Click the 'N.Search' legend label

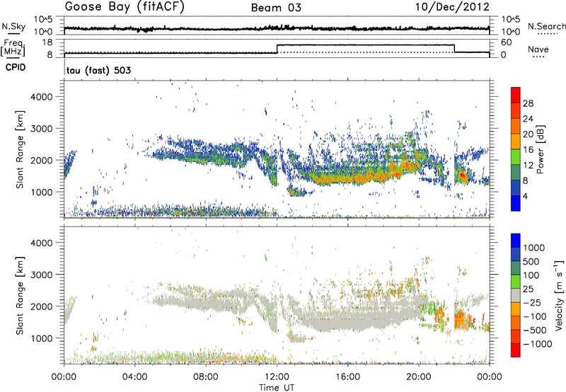coord(546,26)
